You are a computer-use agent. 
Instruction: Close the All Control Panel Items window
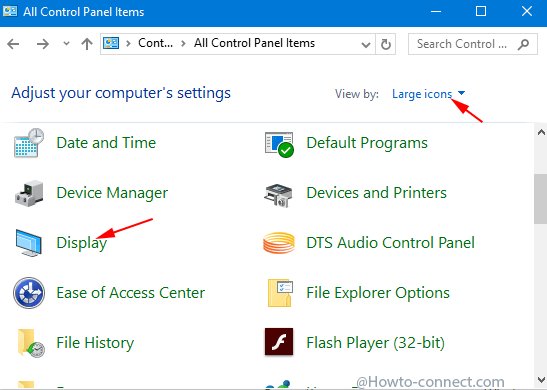click(527, 12)
